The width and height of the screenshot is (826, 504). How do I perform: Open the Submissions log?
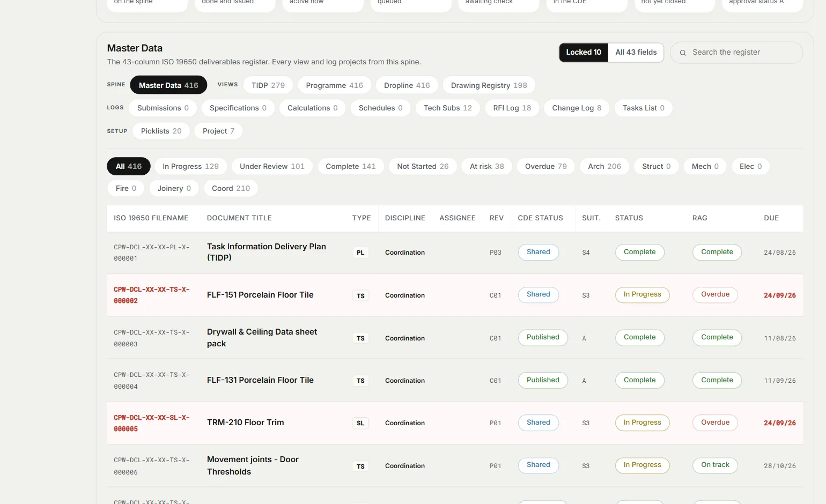click(x=163, y=108)
